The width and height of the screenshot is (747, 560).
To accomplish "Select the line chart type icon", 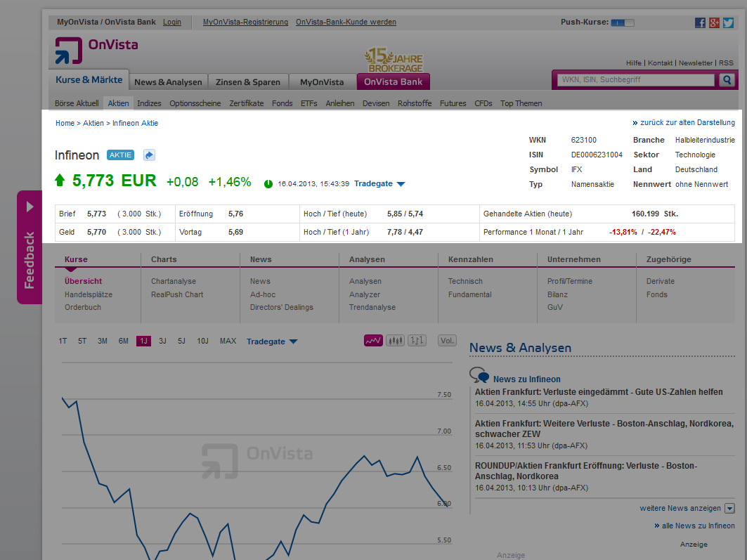I will pyautogui.click(x=374, y=341).
